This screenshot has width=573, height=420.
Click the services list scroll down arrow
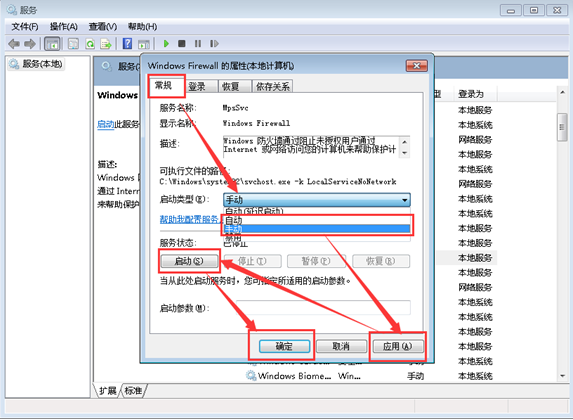click(x=562, y=375)
